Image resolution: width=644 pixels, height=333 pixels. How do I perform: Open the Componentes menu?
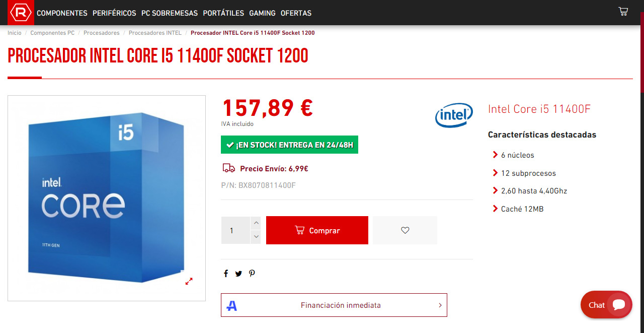[62, 13]
